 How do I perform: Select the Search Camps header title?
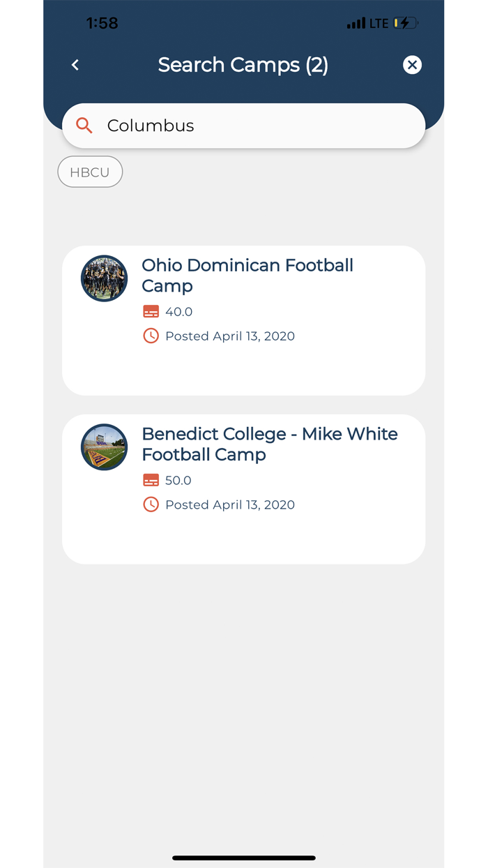pyautogui.click(x=243, y=65)
